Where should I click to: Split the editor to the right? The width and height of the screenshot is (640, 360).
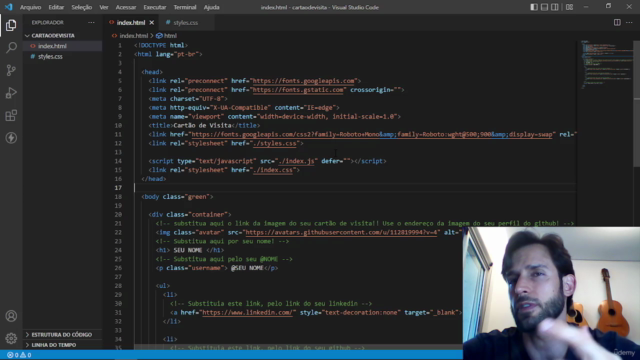[x=617, y=22]
